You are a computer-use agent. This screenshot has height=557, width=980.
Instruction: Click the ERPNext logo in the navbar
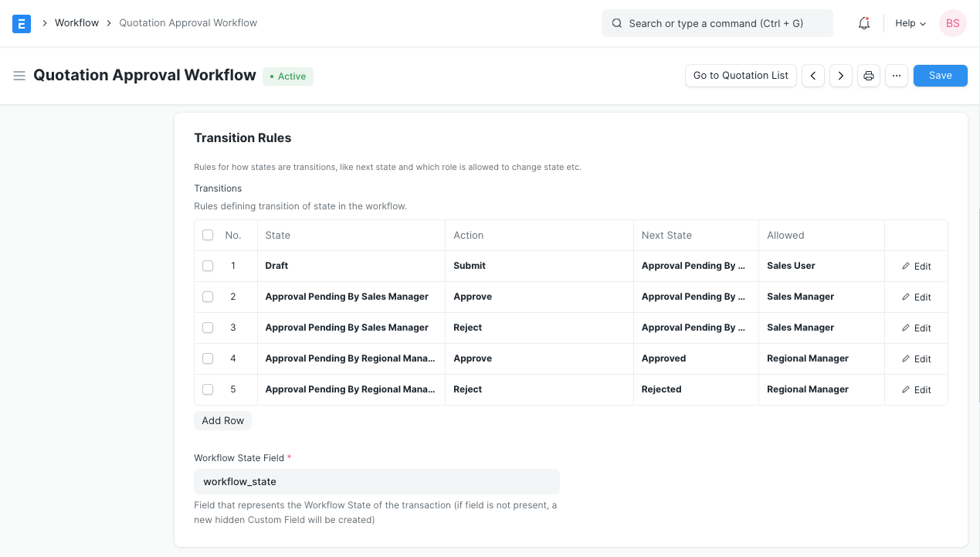coord(22,23)
